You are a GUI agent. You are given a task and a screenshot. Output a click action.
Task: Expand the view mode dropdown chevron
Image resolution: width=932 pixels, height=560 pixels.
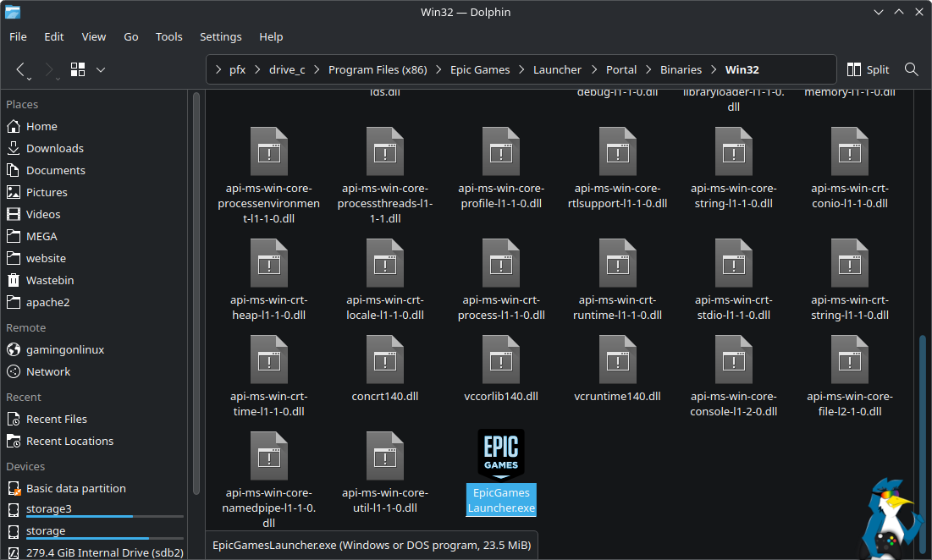coord(101,69)
